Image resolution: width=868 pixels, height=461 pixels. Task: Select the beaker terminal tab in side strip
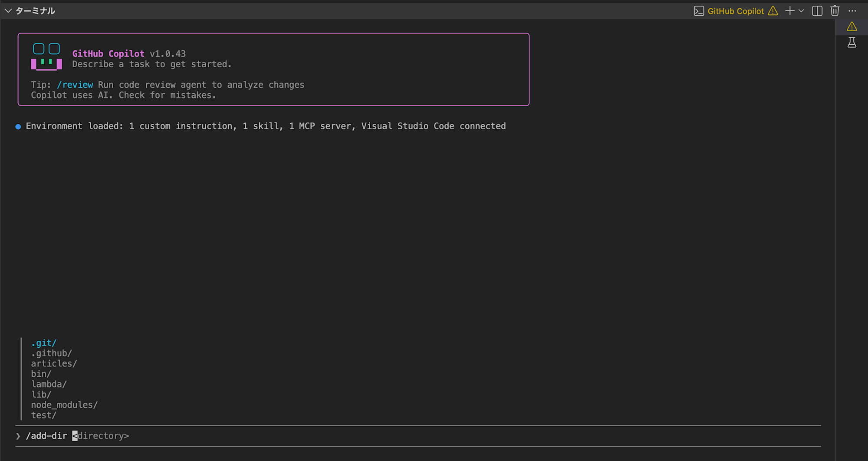click(852, 43)
